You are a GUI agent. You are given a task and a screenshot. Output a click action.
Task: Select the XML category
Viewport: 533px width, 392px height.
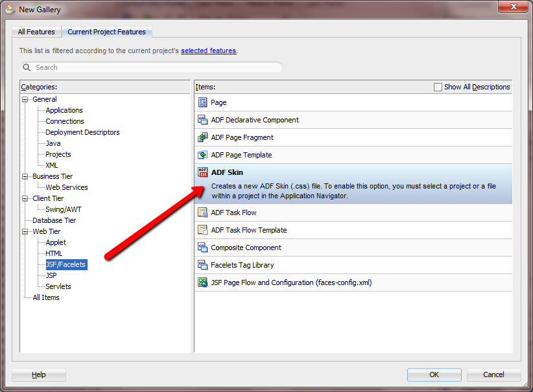click(x=52, y=165)
